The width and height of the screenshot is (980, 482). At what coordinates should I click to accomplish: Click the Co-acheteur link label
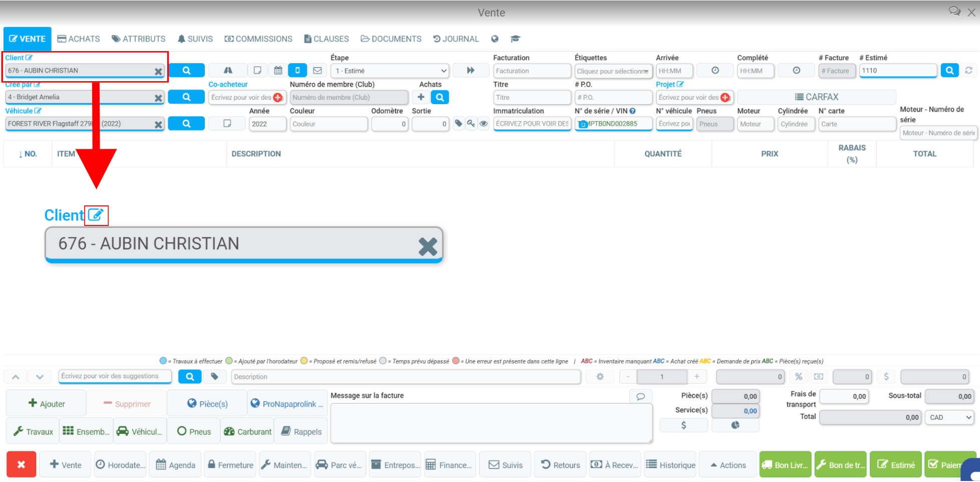tap(228, 84)
